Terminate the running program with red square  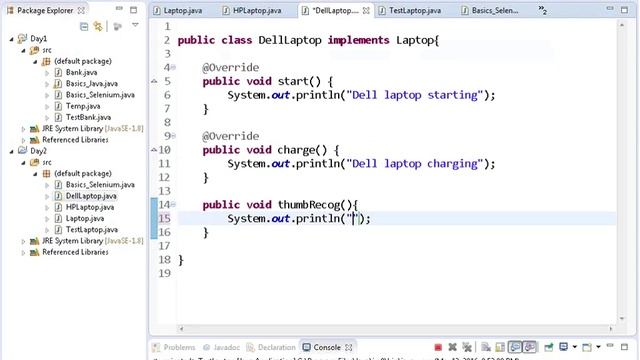point(438,347)
